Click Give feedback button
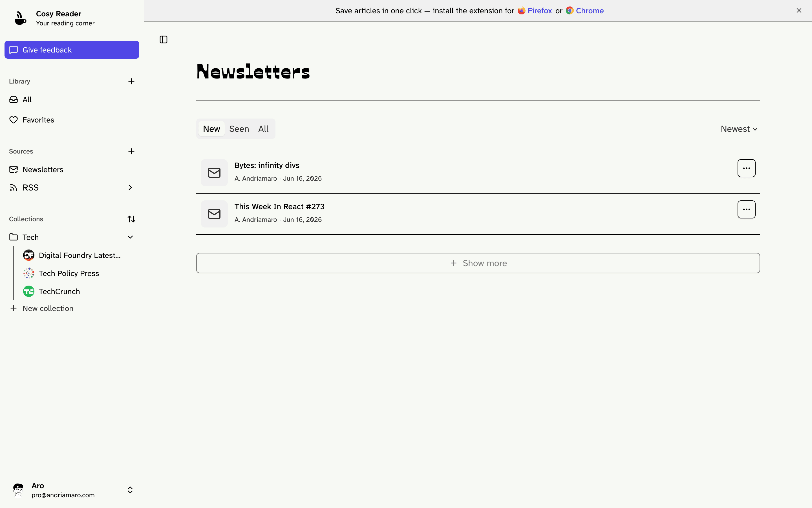The height and width of the screenshot is (508, 812). tap(72, 50)
